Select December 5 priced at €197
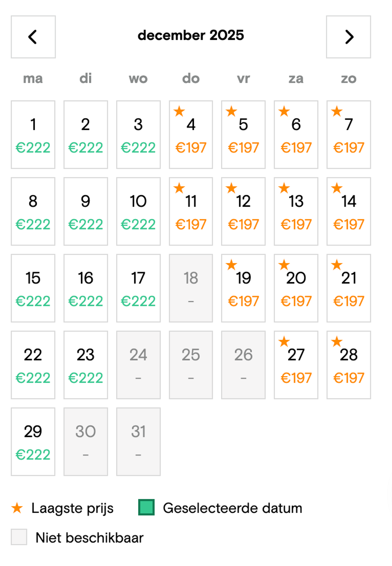This screenshot has width=392, height=566. (243, 135)
